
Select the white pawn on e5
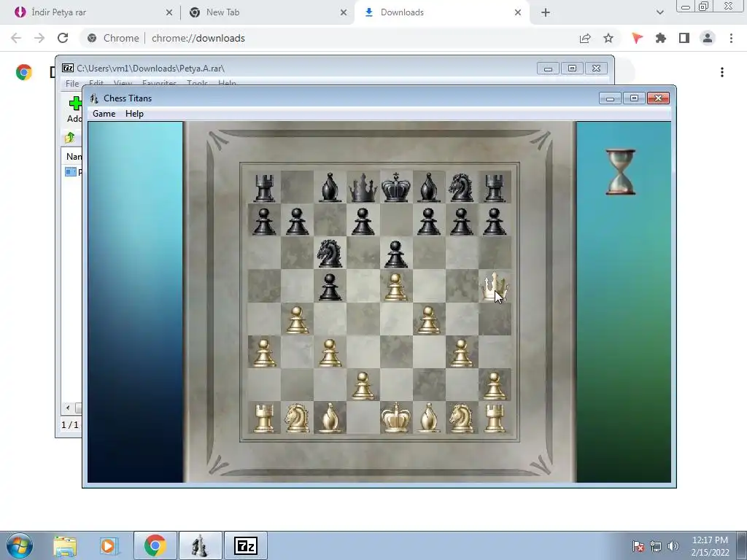(x=395, y=287)
